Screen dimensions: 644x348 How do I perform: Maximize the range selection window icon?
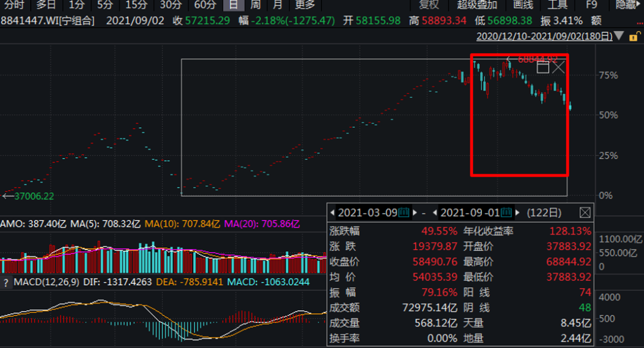coord(543,67)
